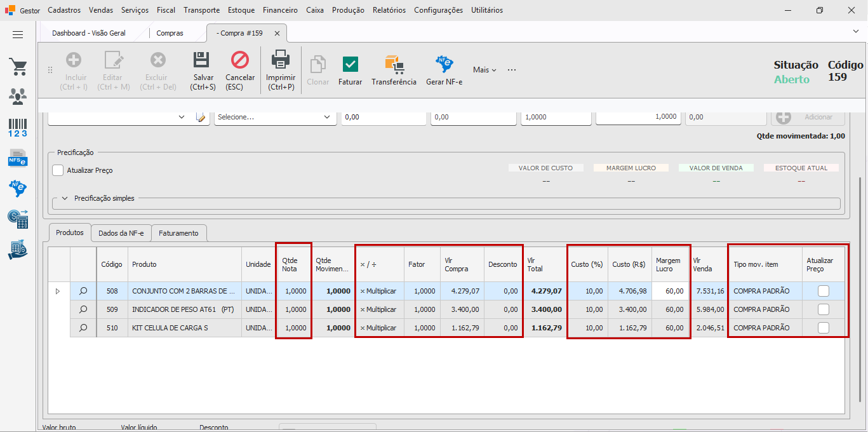Click the Cancelar (ESC) icon
This screenshot has height=432, width=868.
point(240,60)
